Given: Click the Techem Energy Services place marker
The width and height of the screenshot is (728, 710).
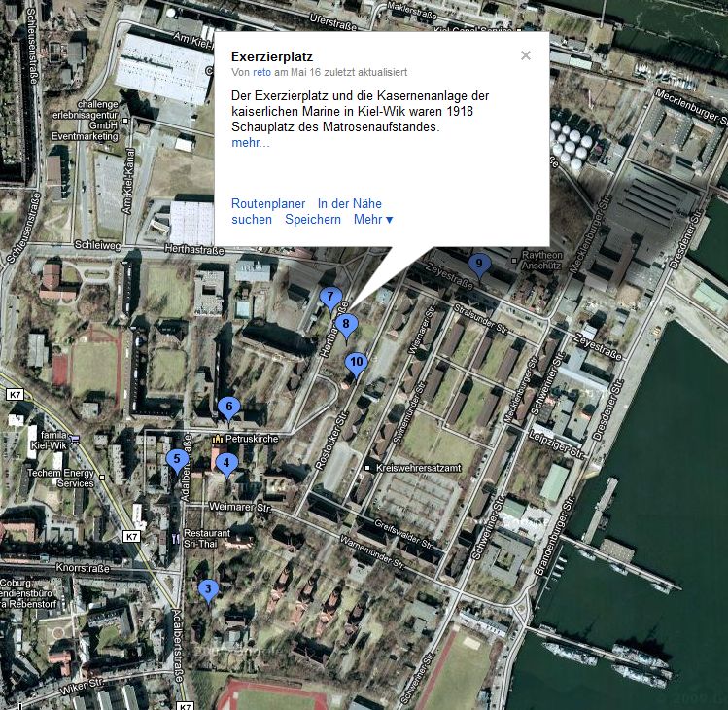Looking at the screenshot, I should [102, 478].
